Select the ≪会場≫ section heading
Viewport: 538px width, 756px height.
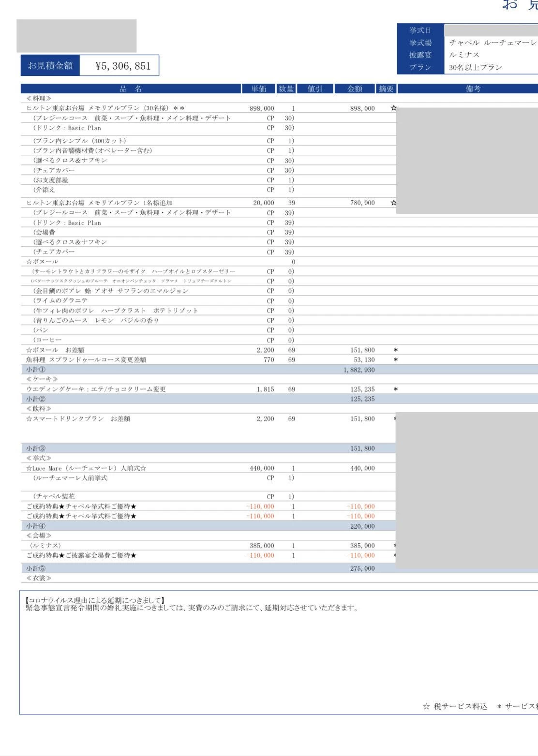coord(39,535)
